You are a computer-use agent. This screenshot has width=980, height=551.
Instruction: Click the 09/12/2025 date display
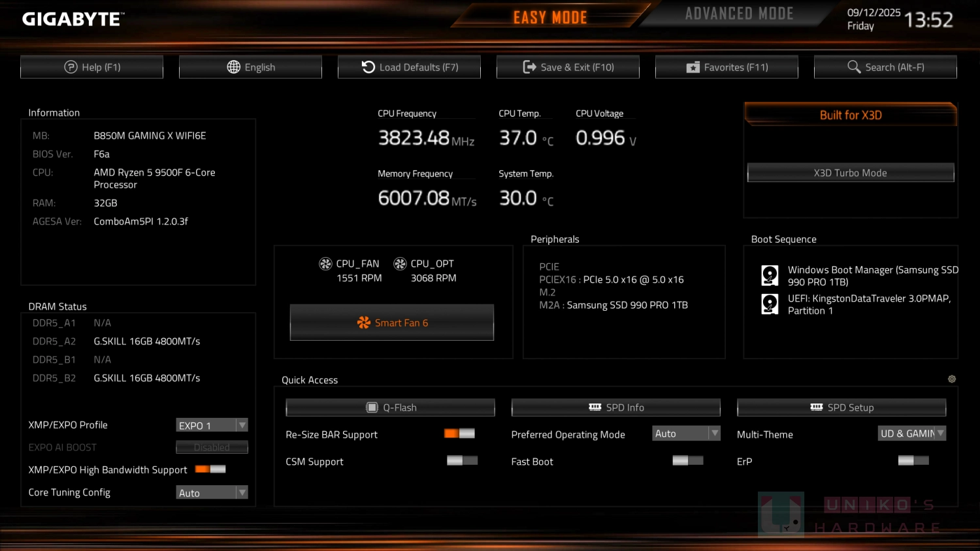pyautogui.click(x=874, y=12)
